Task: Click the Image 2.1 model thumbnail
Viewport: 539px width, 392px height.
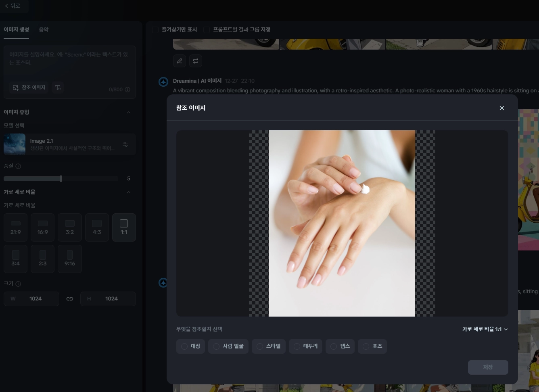Action: tap(15, 144)
